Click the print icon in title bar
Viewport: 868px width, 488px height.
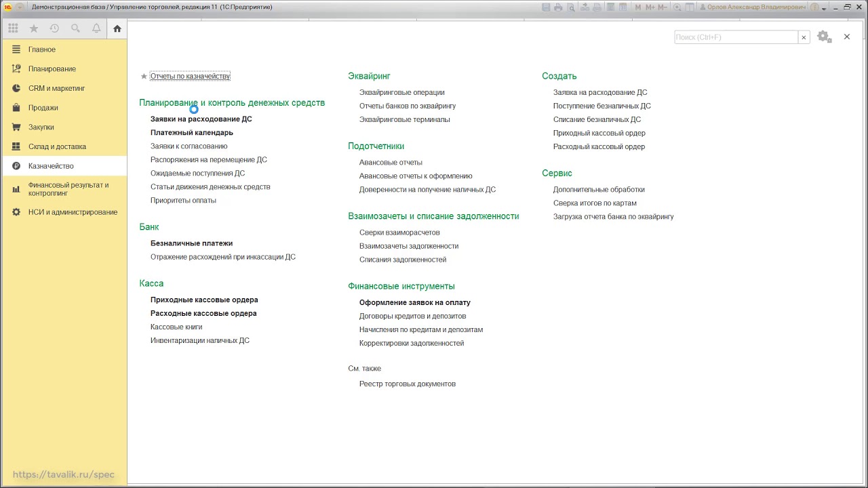point(558,7)
